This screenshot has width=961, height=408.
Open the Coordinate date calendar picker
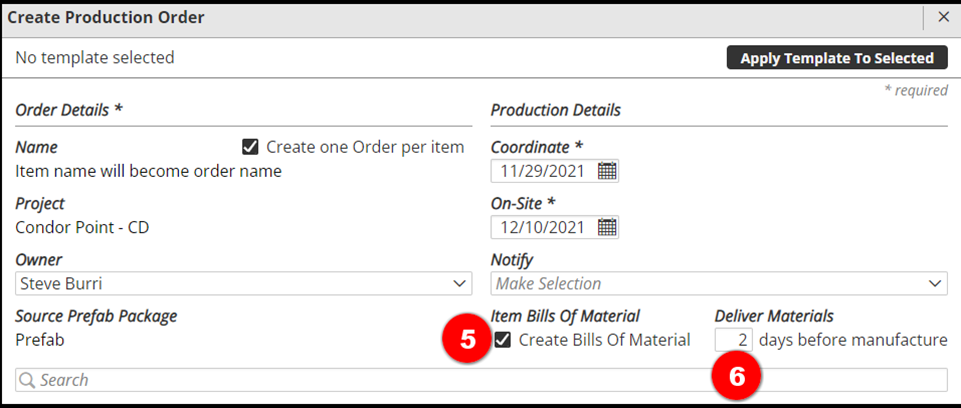click(x=607, y=171)
